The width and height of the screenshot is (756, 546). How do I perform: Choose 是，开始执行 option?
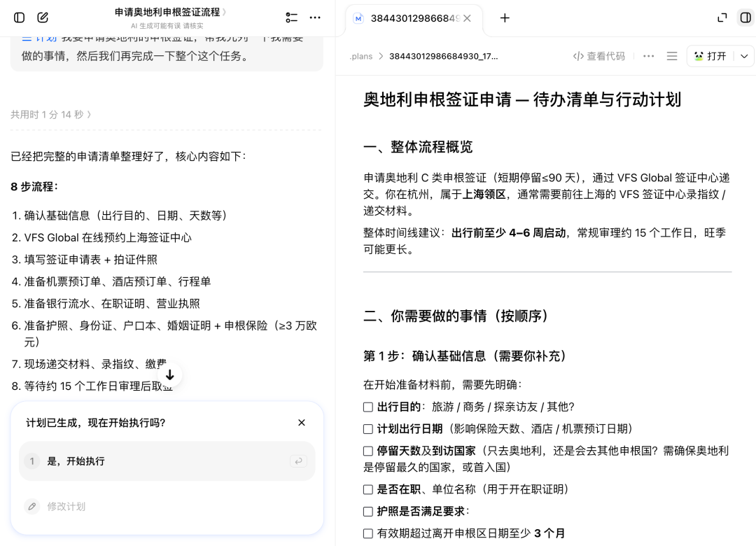point(167,461)
